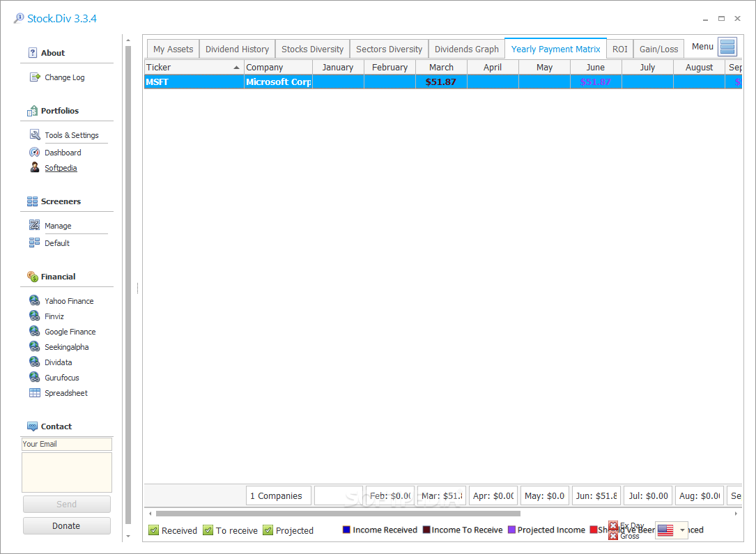Toggle the Ex Day checkbox

click(x=613, y=525)
